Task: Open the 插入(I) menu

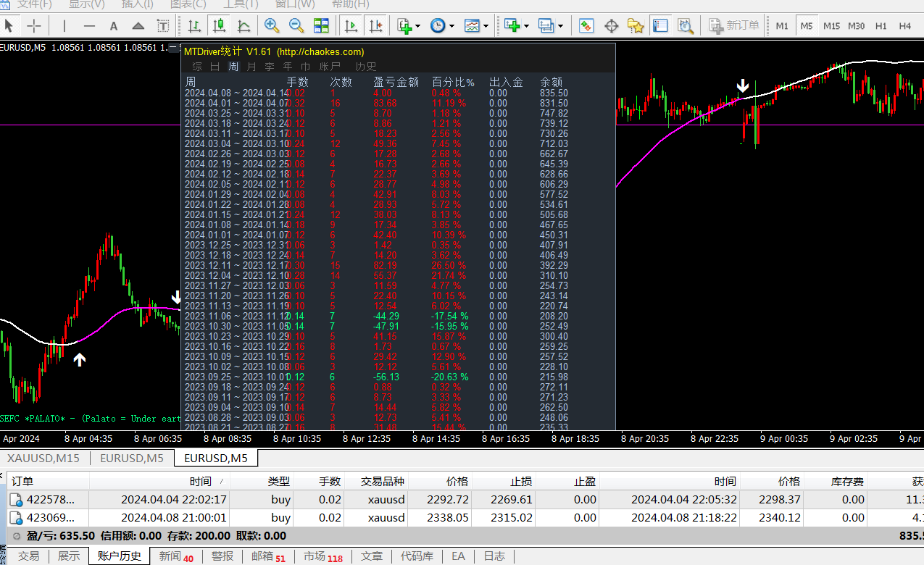Action: pos(137,4)
